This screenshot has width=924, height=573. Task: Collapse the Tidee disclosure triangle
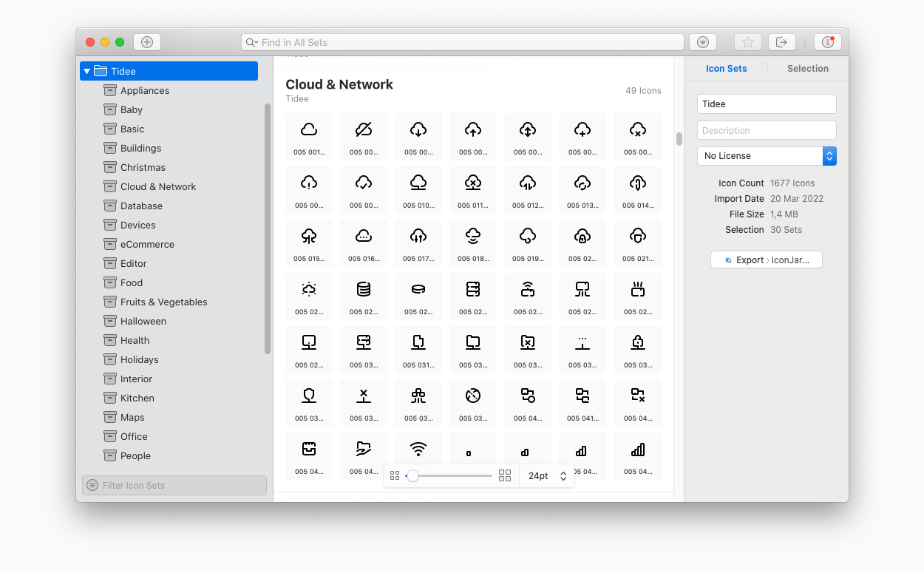[x=86, y=70]
